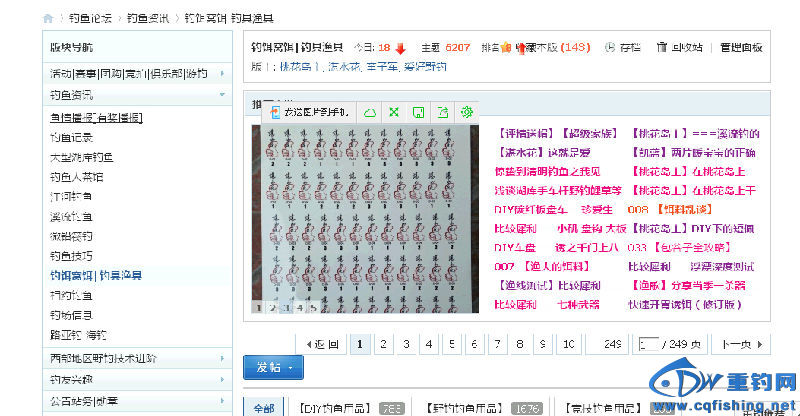Image resolution: width=800 pixels, height=416 pixels.
Task: Click the trash icon beside 回收站
Action: tap(662, 47)
